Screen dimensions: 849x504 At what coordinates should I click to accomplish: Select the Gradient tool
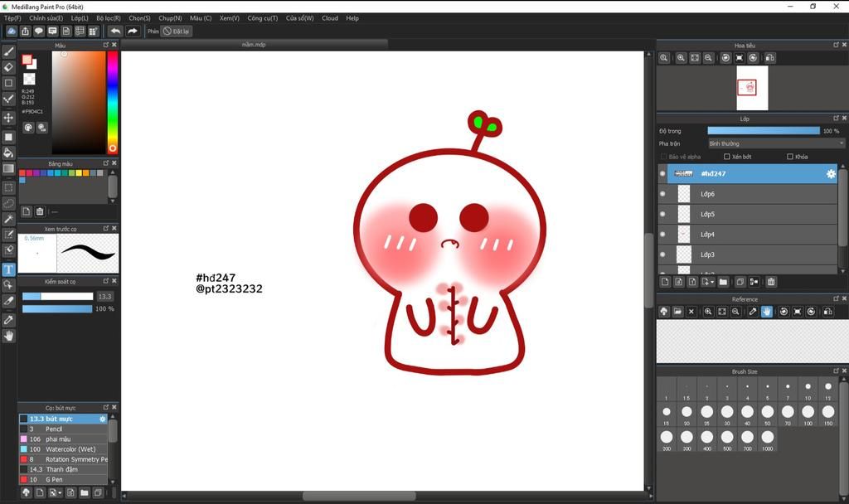(8, 168)
